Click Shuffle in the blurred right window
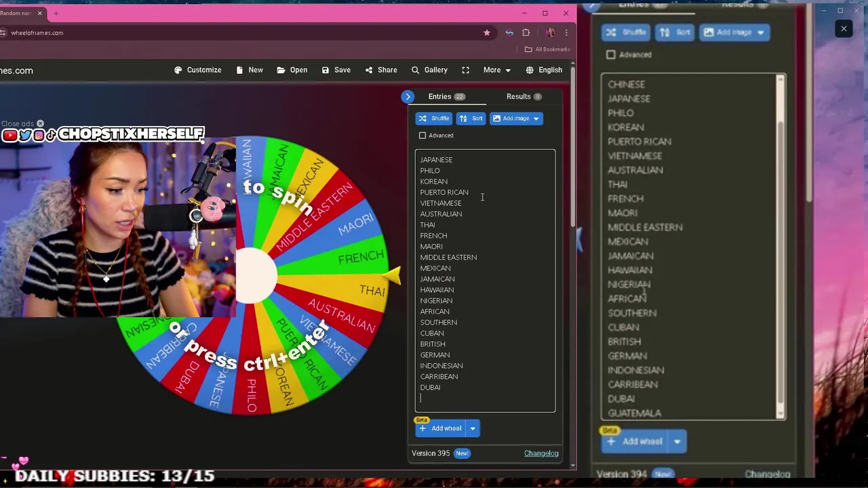868x488 pixels. pos(625,32)
